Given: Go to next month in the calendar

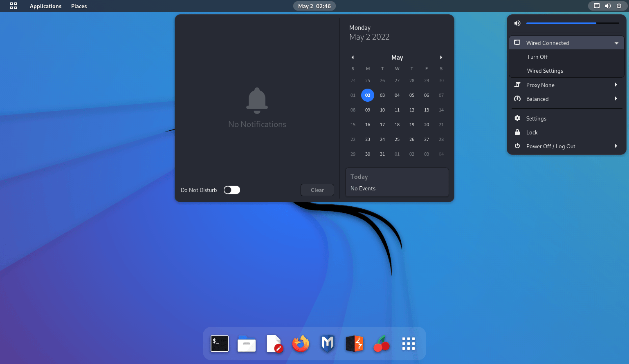Looking at the screenshot, I should [x=441, y=57].
